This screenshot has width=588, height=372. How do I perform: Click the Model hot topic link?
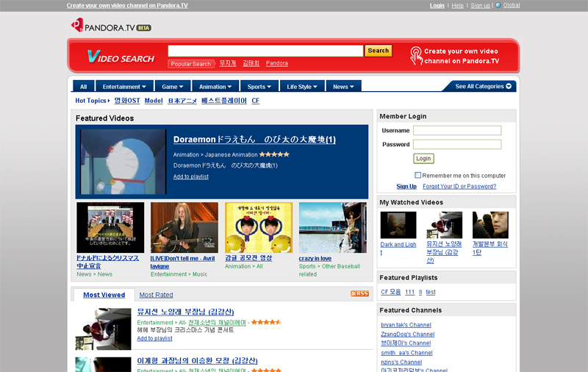154,101
